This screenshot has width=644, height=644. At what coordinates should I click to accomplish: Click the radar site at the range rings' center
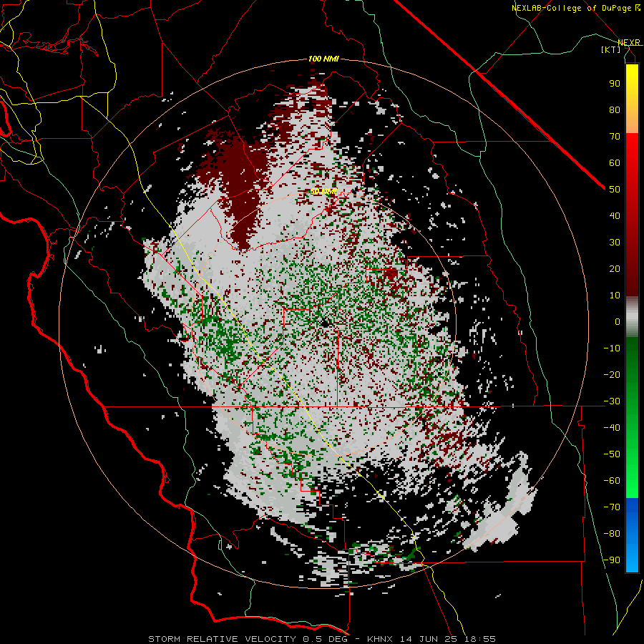click(324, 323)
